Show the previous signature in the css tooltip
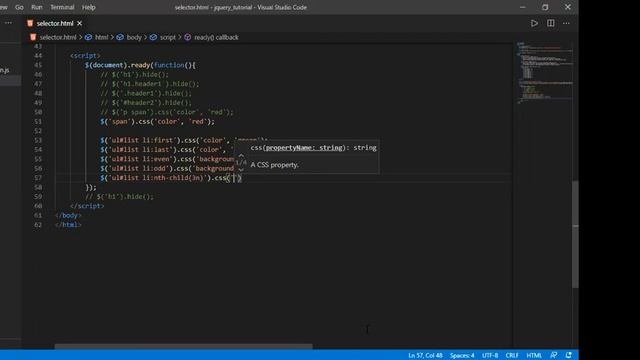Image resolution: width=640 pixels, height=360 pixels. 241,156
